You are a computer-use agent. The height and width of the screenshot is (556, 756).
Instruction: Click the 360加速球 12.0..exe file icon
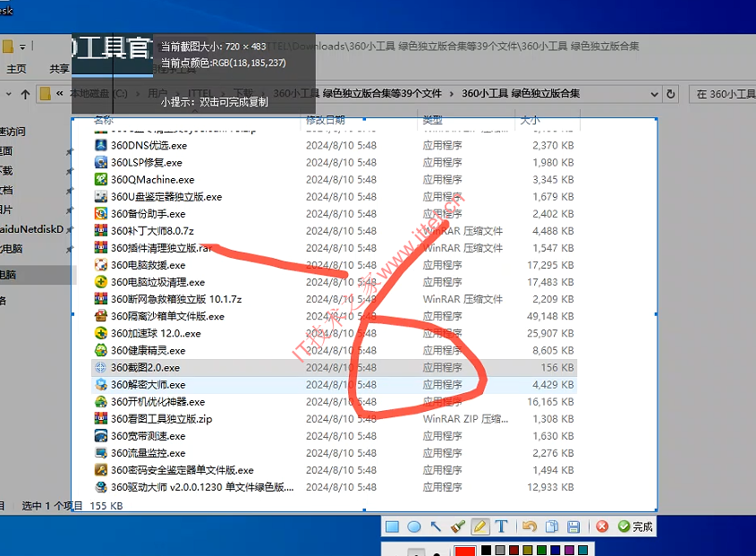click(101, 333)
